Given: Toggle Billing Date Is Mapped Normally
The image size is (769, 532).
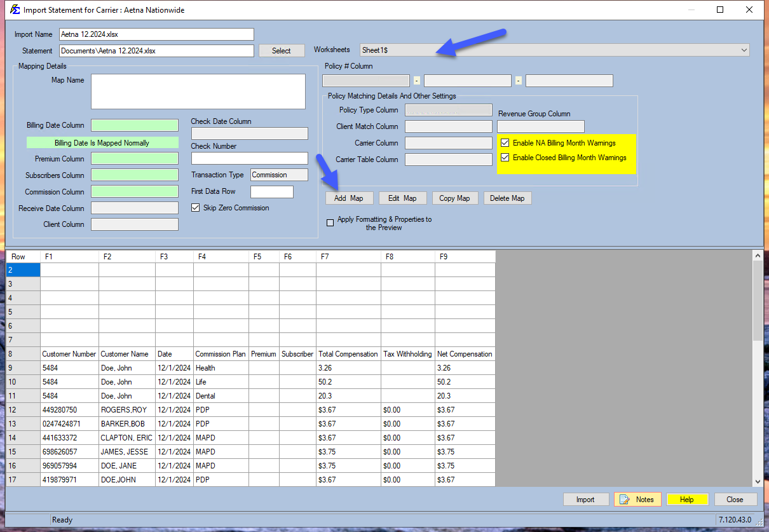Looking at the screenshot, I should pos(102,142).
